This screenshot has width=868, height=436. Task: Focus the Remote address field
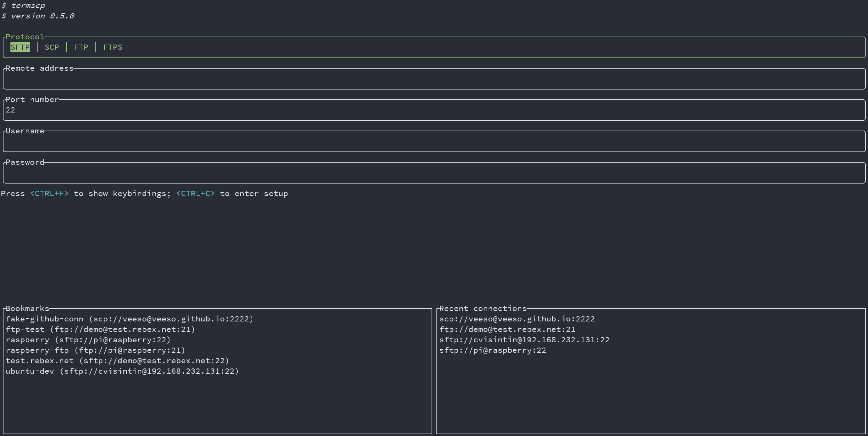pyautogui.click(x=434, y=79)
